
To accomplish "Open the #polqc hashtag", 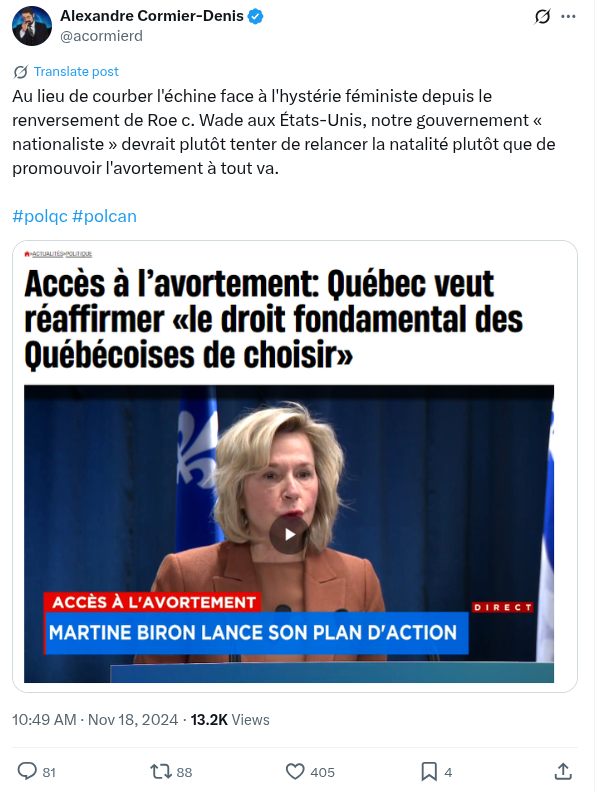I will click(x=40, y=216).
